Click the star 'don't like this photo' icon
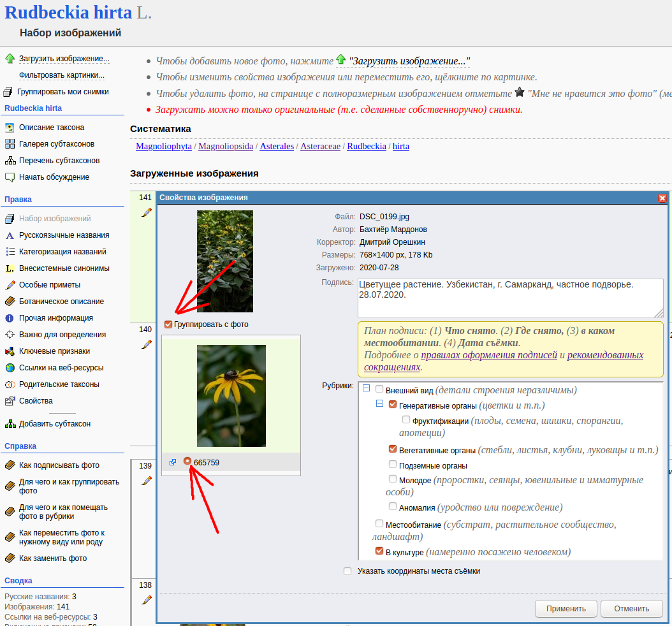Screen dimensions: 672x626 coord(520,92)
